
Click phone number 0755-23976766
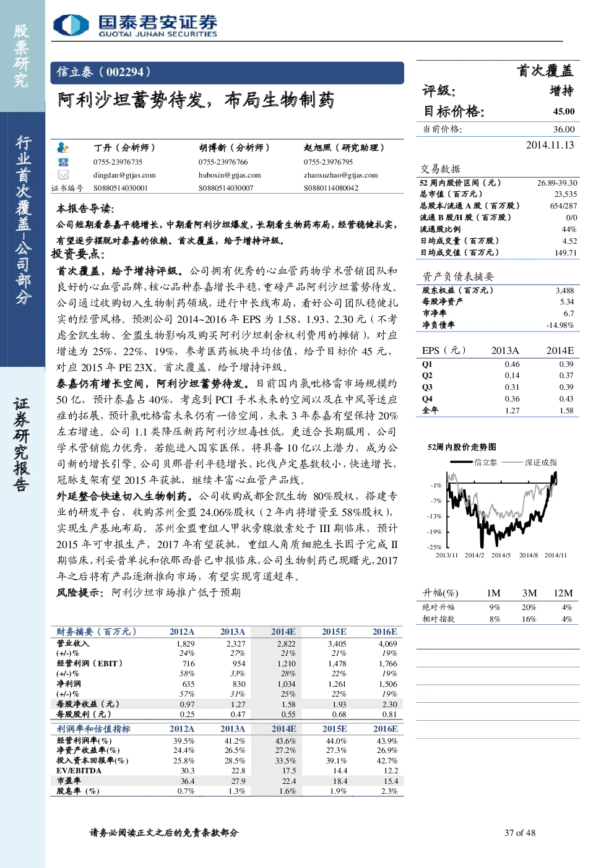223,162
